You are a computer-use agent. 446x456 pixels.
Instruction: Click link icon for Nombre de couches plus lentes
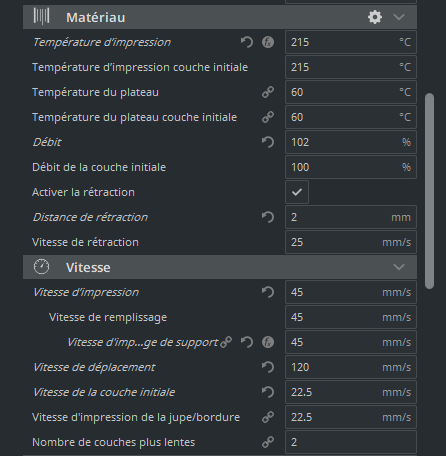(268, 442)
